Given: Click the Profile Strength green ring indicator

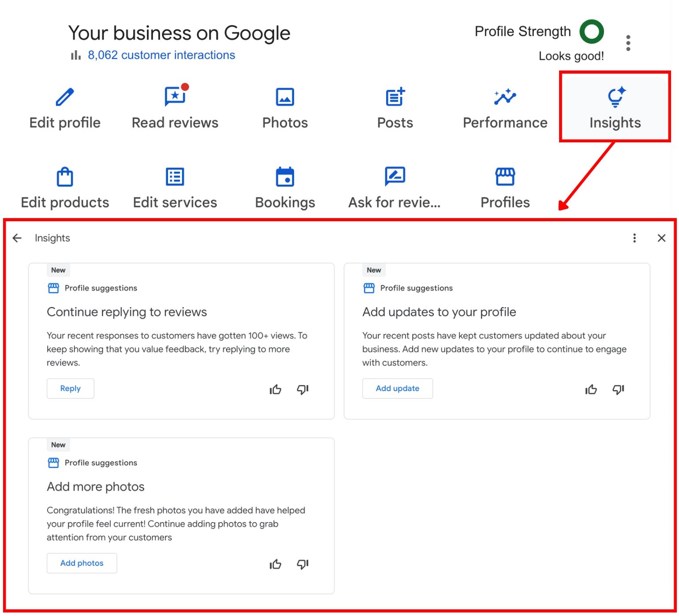Looking at the screenshot, I should pos(592,32).
